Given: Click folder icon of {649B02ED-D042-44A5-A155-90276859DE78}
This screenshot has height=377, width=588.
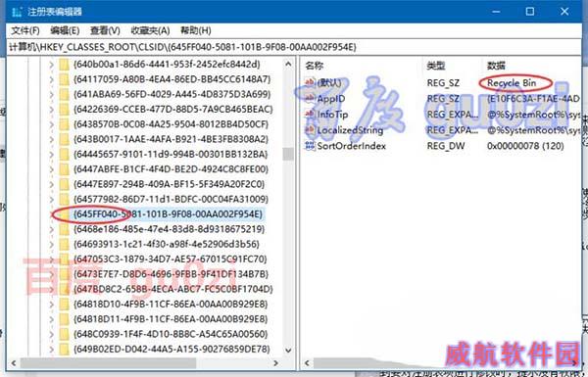Looking at the screenshot, I should (x=65, y=350).
